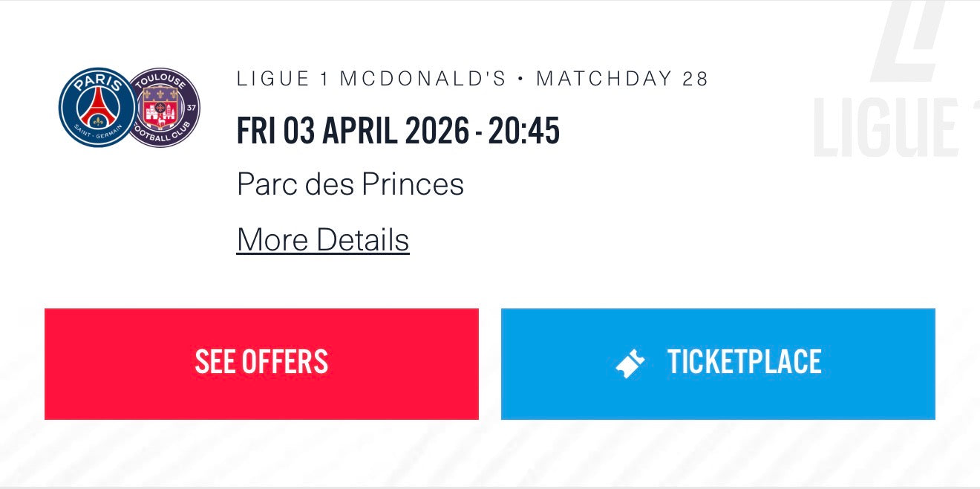This screenshot has height=489, width=980.
Task: Click the Fri 03 April 2026 match date
Action: [x=353, y=132]
